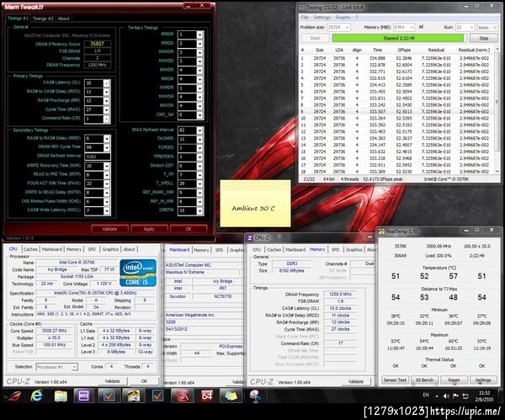Screen dimensions: 505x420
Task: Click Validate in the CPU-Z Memory window
Action: pyautogui.click(x=355, y=381)
